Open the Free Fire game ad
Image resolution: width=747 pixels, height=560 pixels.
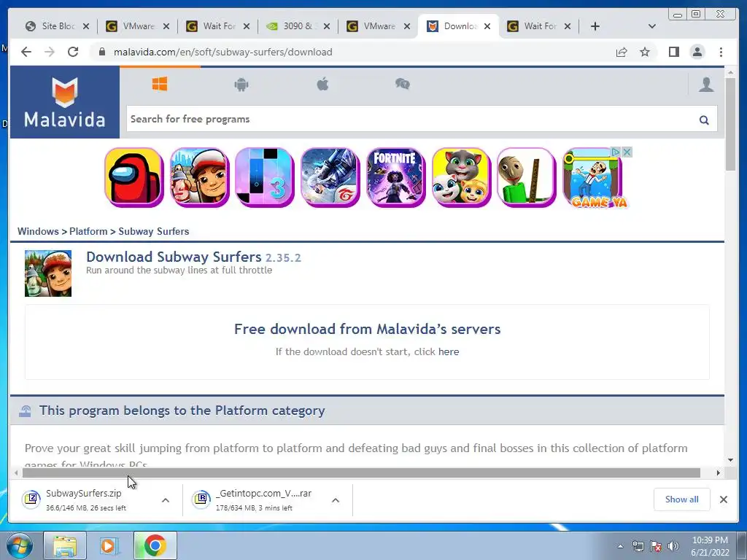(330, 177)
